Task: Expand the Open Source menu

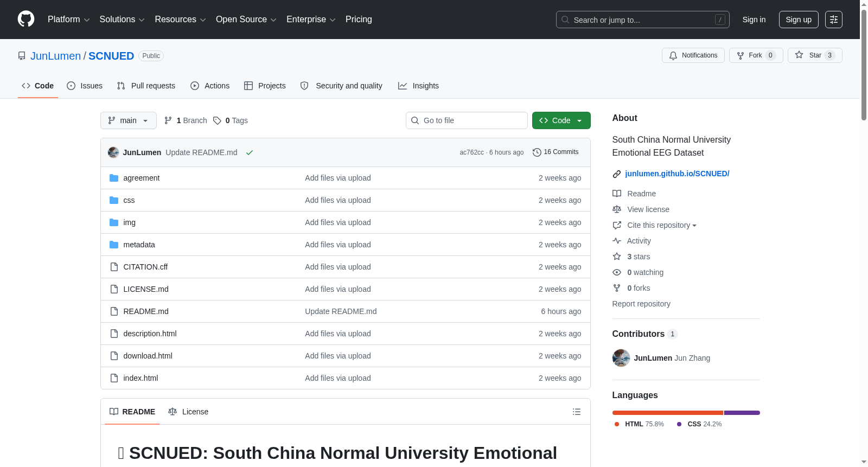Action: [x=246, y=20]
